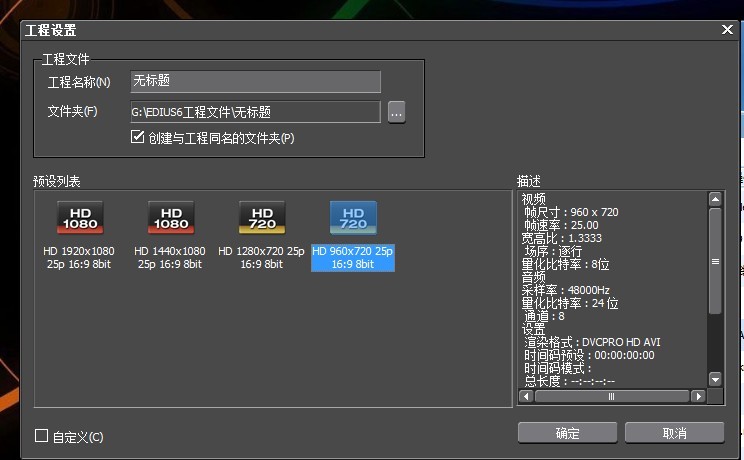Select the HD 960x720 25p preset icon
This screenshot has height=460, width=744.
[x=353, y=218]
